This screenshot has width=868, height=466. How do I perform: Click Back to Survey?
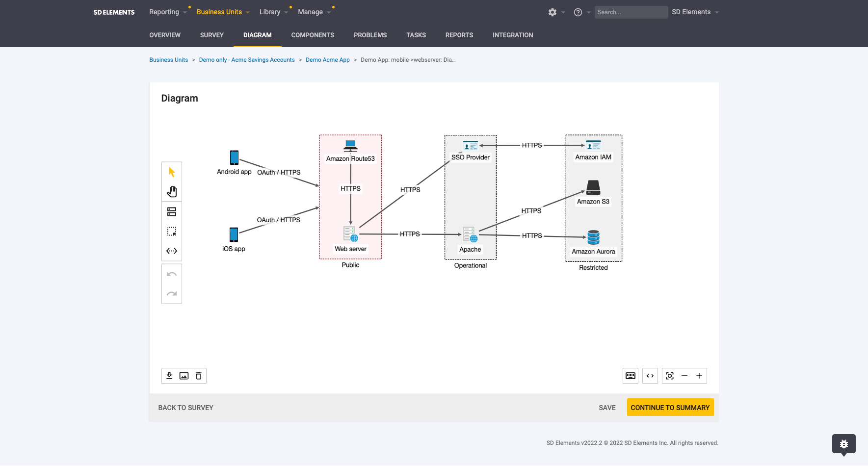pos(186,408)
